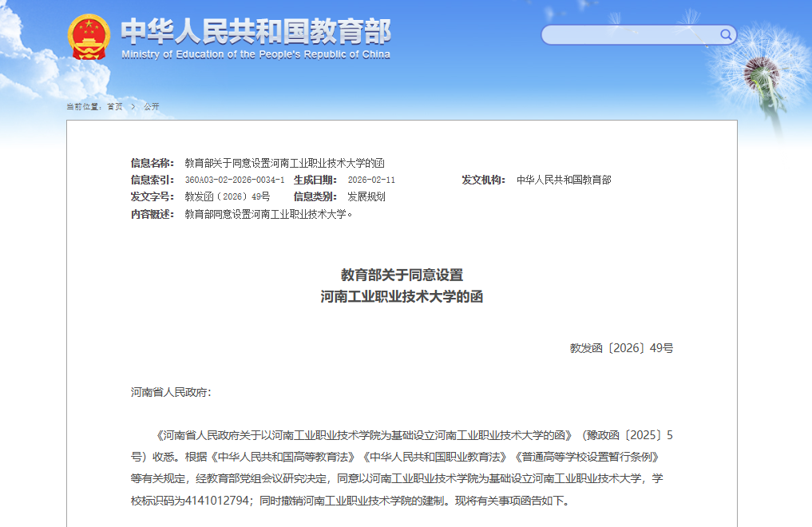The width and height of the screenshot is (812, 527).
Task: Click the 中华人民共和国教育部 site title
Action: tap(255, 32)
